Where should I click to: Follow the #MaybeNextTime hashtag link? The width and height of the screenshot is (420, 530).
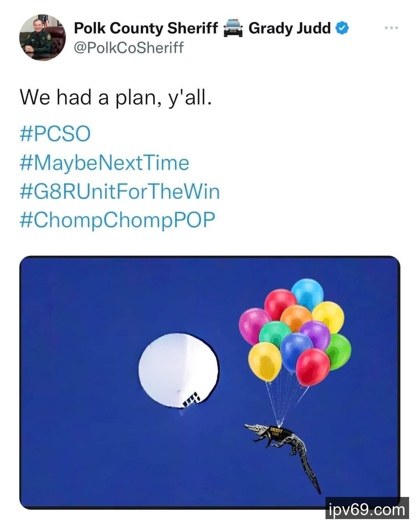pos(104,163)
